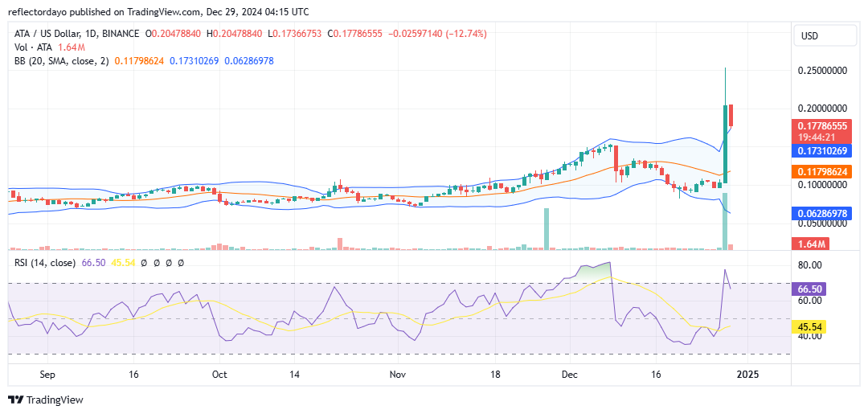Click the purple 66.50 RSI axis tag
Viewport: 868px width, 414px height.
tap(810, 289)
